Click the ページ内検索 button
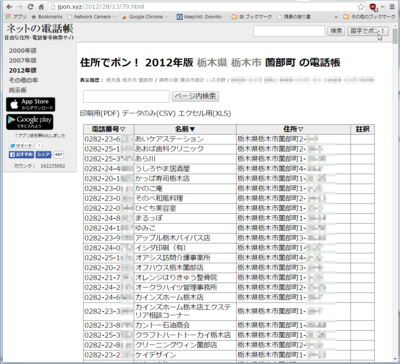400x364 pixels. click(x=195, y=96)
